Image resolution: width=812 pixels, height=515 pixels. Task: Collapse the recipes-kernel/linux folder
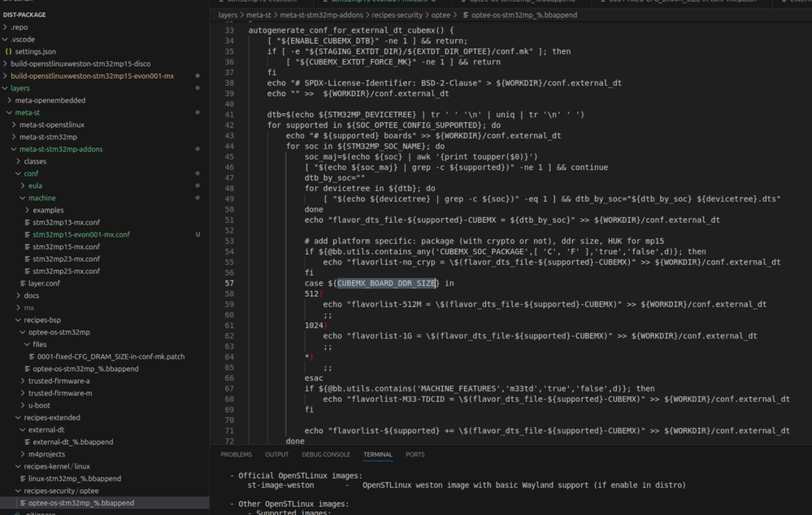pos(19,466)
